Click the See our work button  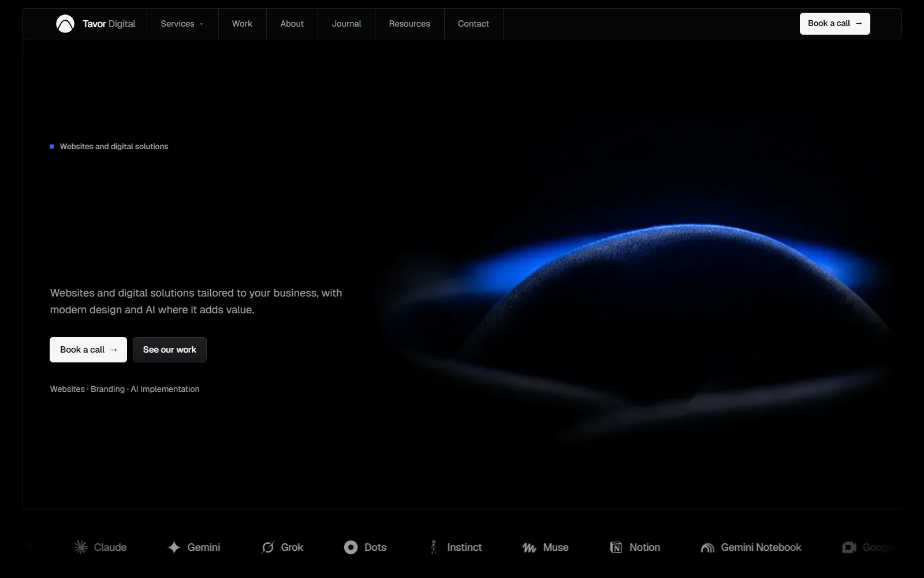coord(170,350)
